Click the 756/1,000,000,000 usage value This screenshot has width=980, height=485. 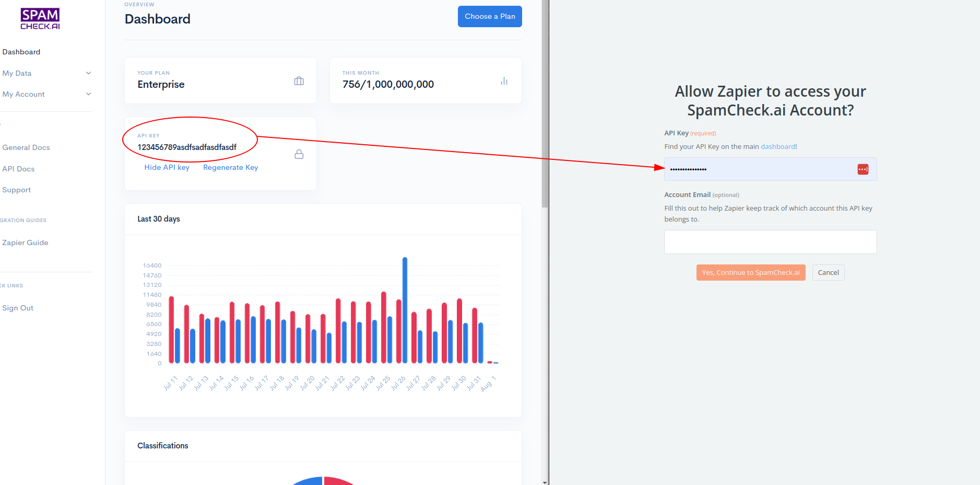(x=388, y=84)
